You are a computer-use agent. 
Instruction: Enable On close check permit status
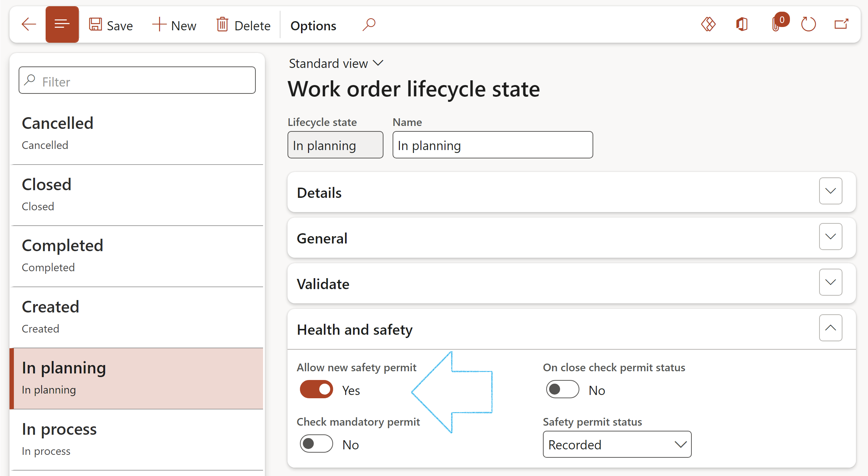pyautogui.click(x=562, y=389)
